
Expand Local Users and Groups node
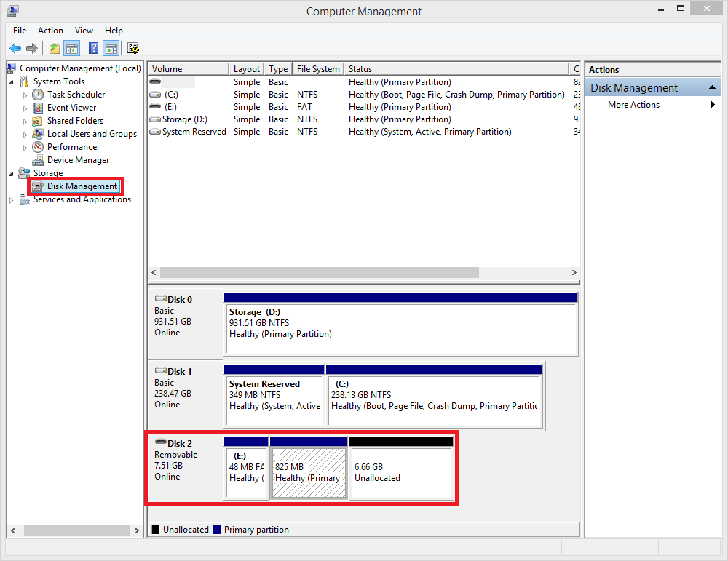[x=25, y=135]
